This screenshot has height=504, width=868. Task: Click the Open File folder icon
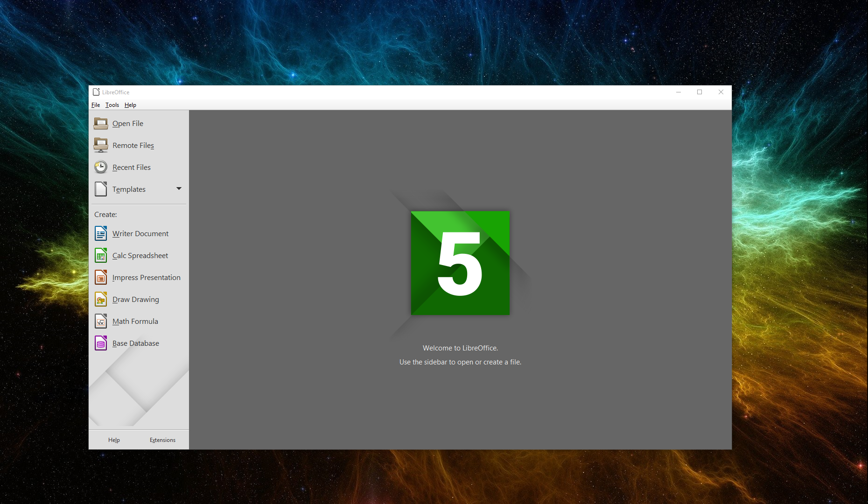click(101, 123)
